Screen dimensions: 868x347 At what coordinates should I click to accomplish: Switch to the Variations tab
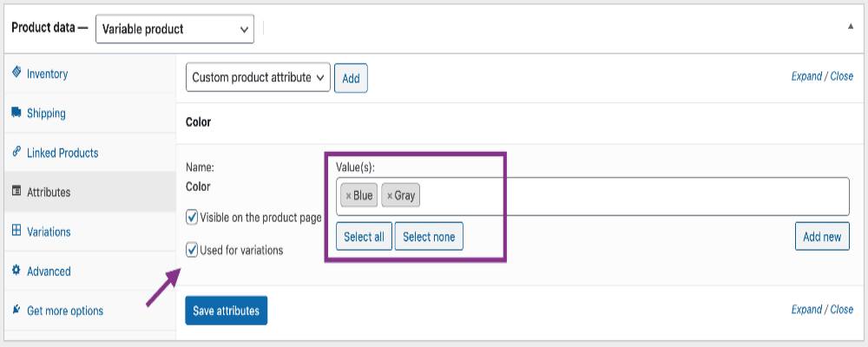click(49, 232)
